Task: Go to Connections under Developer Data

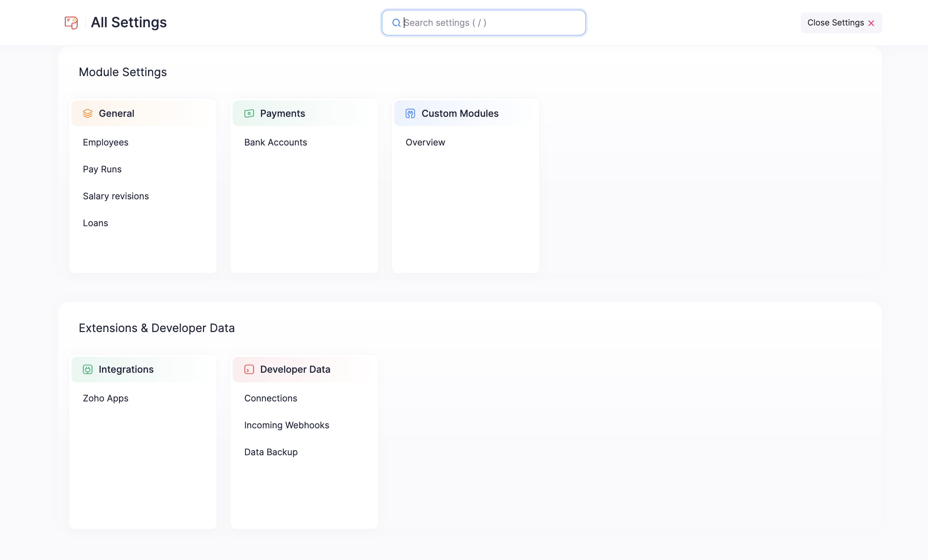Action: [x=270, y=398]
